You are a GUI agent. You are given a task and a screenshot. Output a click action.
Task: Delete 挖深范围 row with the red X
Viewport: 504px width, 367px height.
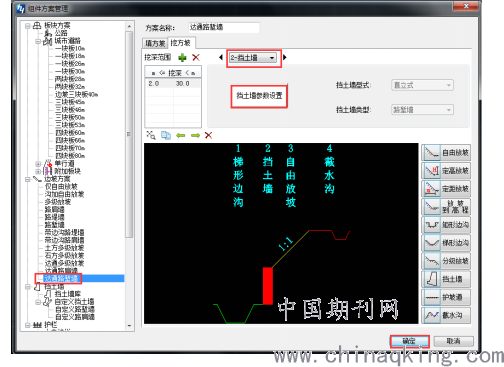point(196,58)
